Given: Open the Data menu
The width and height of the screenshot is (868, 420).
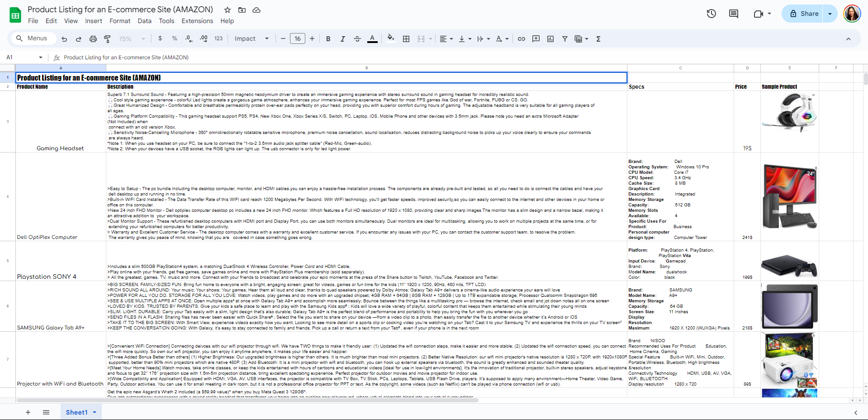Looking at the screenshot, I should coord(145,21).
